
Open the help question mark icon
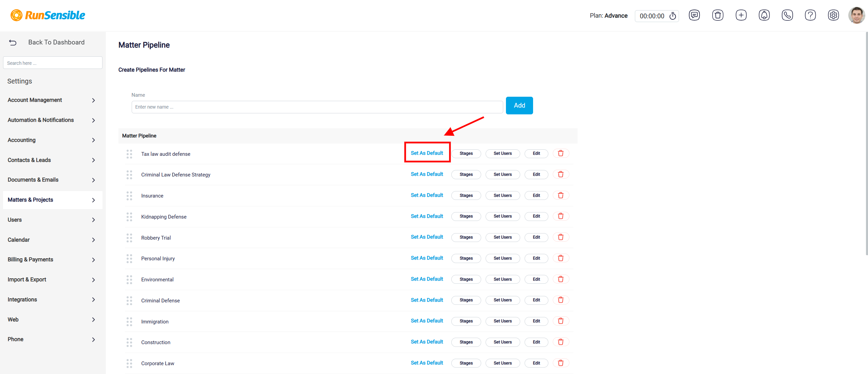coord(810,15)
